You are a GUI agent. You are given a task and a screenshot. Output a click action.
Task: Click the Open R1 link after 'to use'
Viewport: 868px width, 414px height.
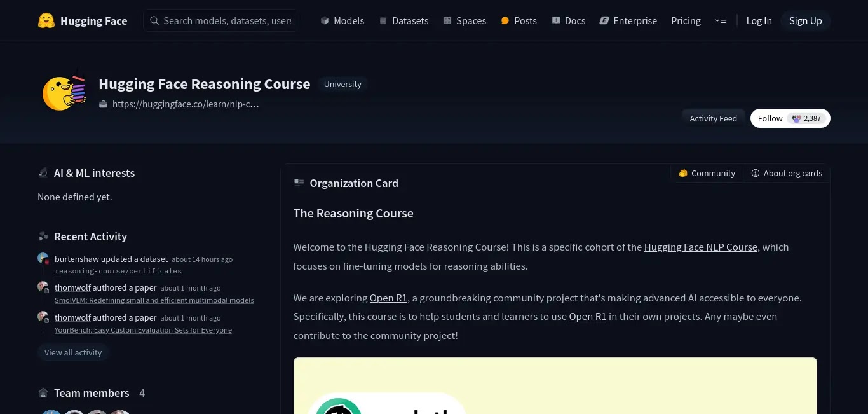588,316
